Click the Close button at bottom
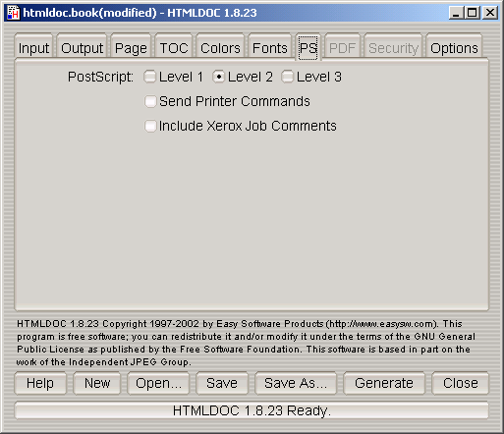This screenshot has width=504, height=434. click(x=461, y=383)
